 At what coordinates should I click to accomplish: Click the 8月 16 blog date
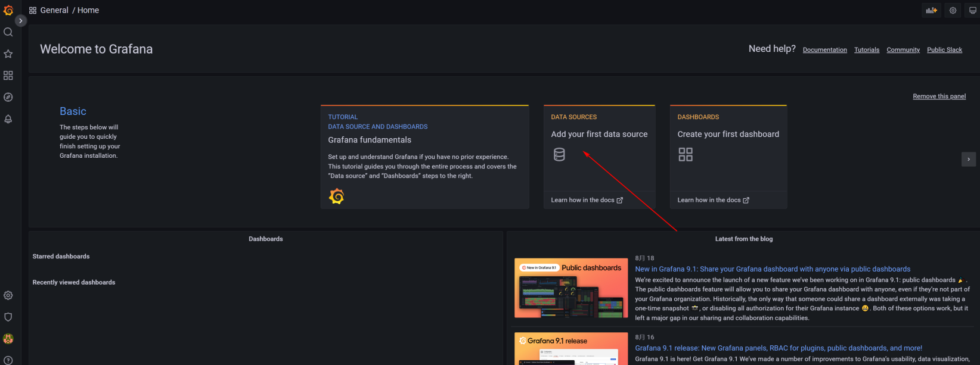644,337
